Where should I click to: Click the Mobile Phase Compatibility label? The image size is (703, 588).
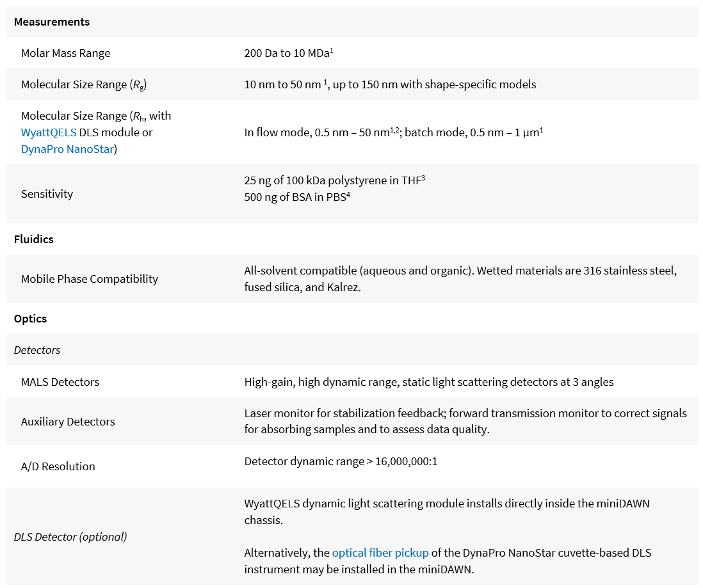click(x=89, y=279)
